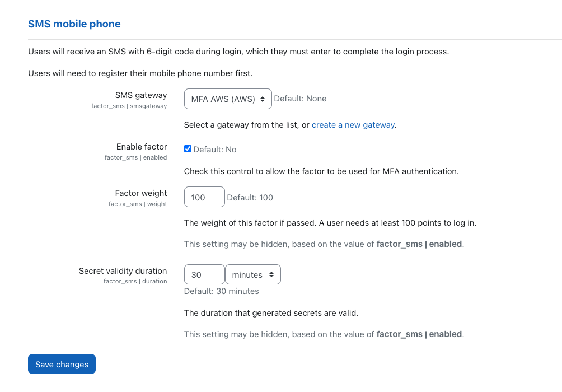Click the factor_sms | weight identifier under the label
Image resolution: width=562 pixels, height=392 pixels.
tap(138, 204)
